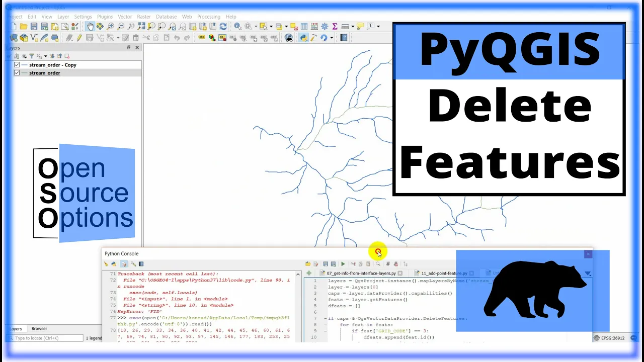This screenshot has height=362, width=644.
Task: Click the stream_order - Copy layer name
Action: click(x=53, y=65)
